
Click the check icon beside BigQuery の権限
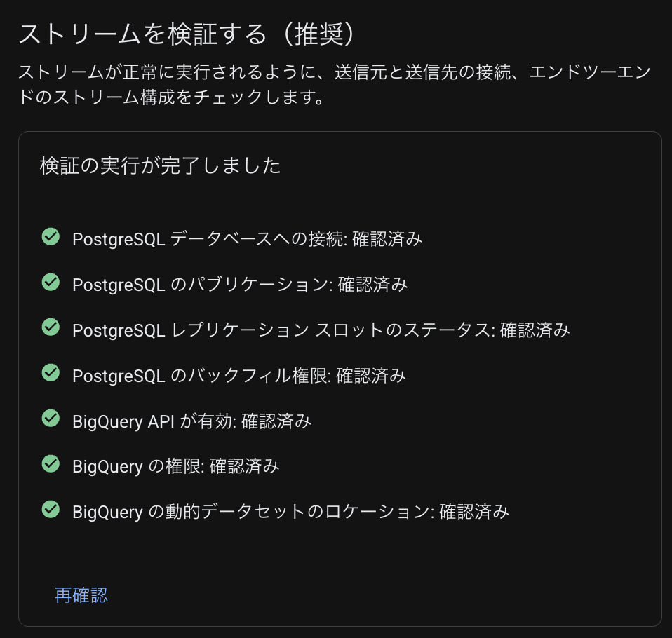pos(50,464)
